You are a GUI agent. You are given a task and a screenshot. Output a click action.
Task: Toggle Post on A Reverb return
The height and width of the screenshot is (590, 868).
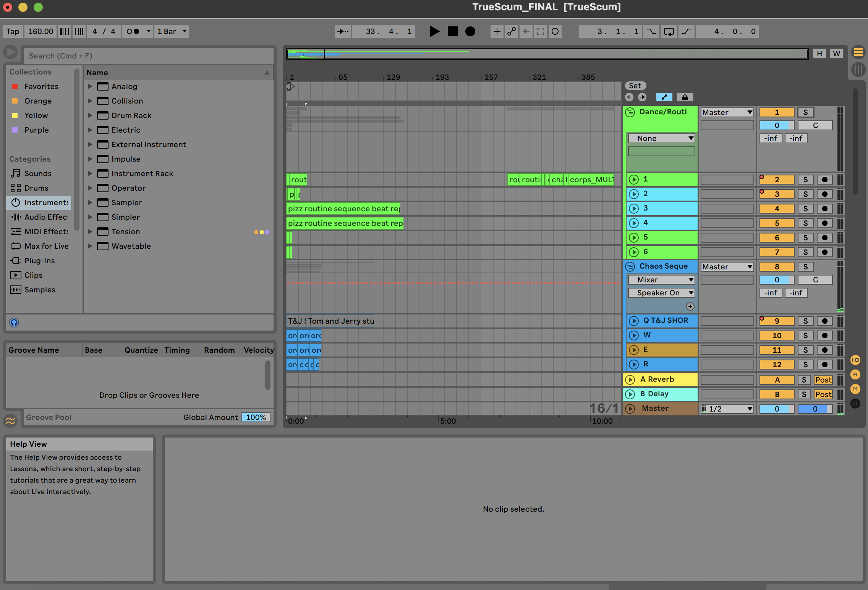pos(823,380)
